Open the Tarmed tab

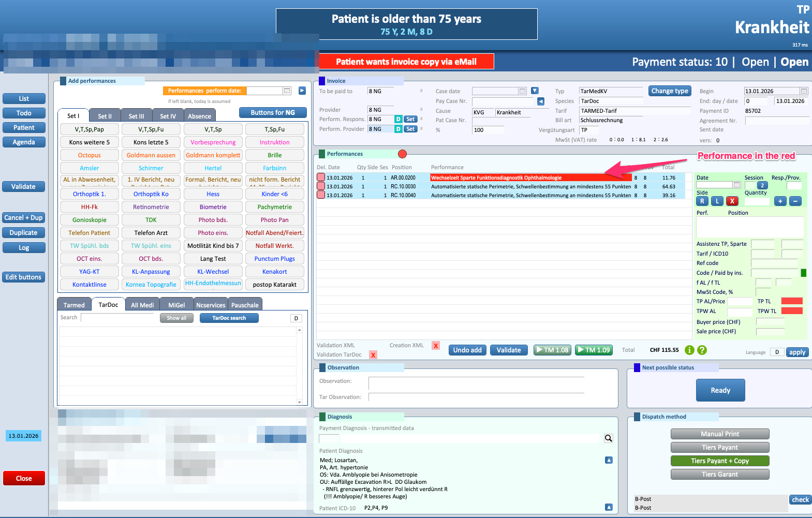(x=74, y=305)
